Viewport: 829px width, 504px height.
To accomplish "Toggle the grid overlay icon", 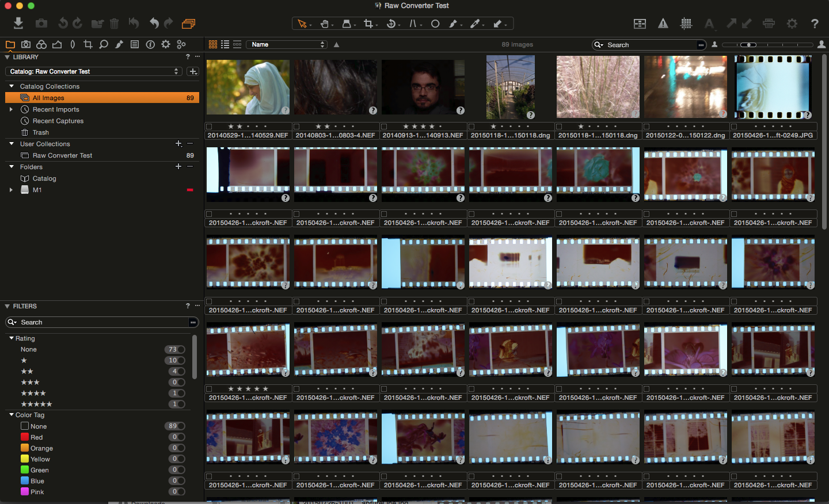I will point(686,24).
